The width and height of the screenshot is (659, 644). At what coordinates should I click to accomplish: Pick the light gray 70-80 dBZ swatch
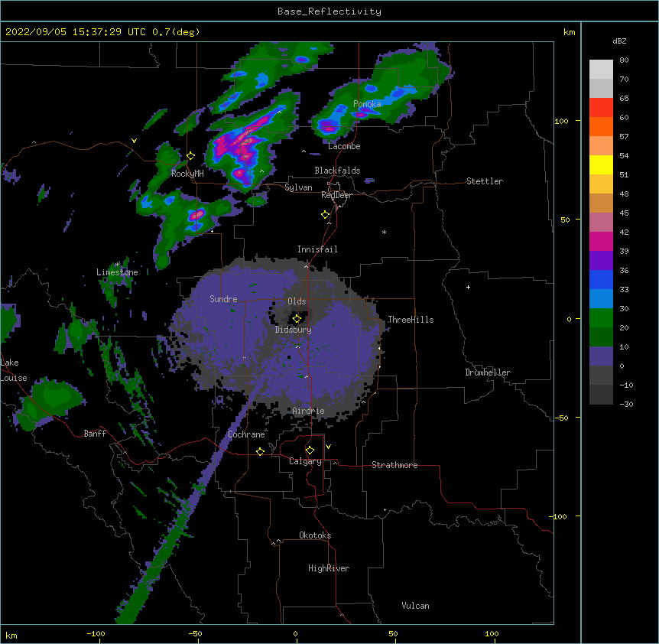click(601, 69)
